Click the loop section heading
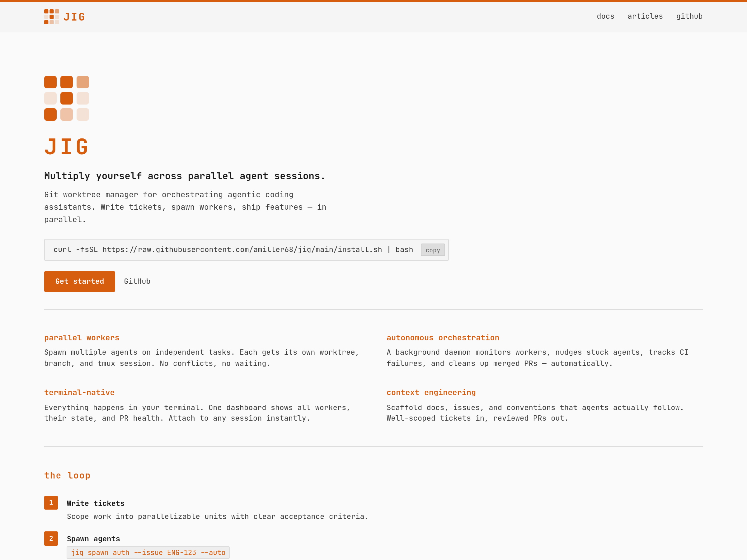 tap(67, 475)
